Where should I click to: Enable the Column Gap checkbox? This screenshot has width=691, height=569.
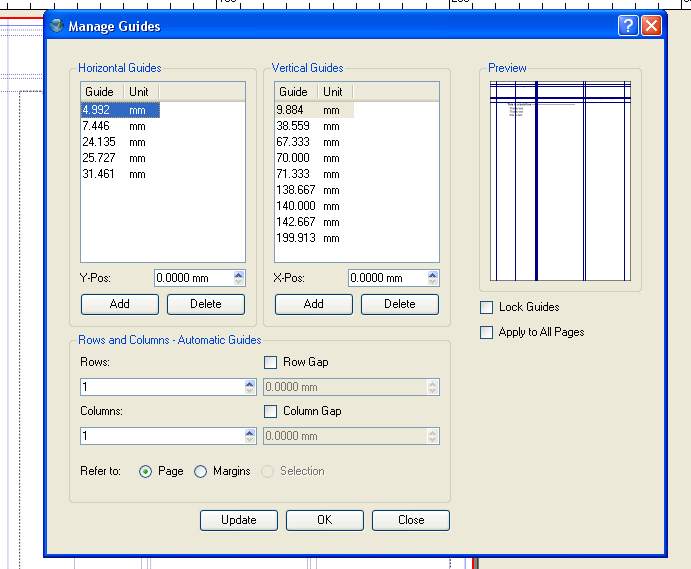(270, 411)
